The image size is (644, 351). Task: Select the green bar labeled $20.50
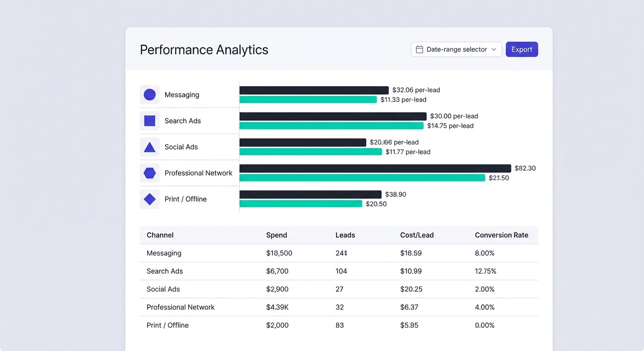click(x=301, y=204)
